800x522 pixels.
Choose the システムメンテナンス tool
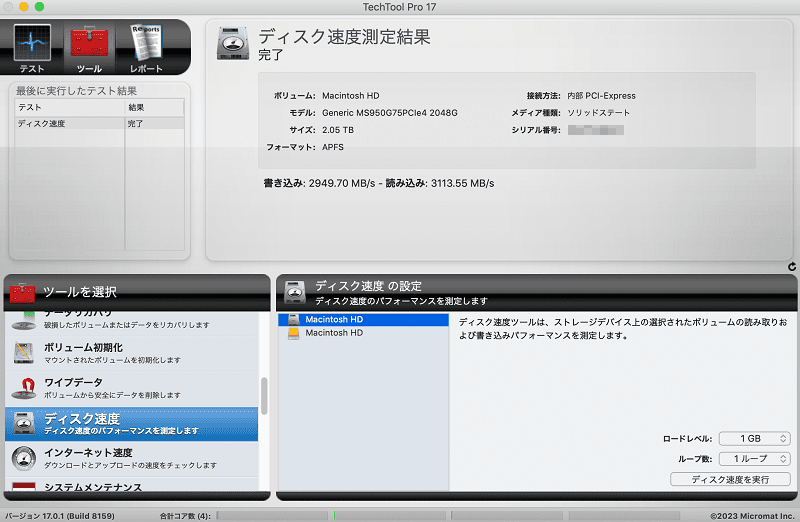(x=132, y=485)
